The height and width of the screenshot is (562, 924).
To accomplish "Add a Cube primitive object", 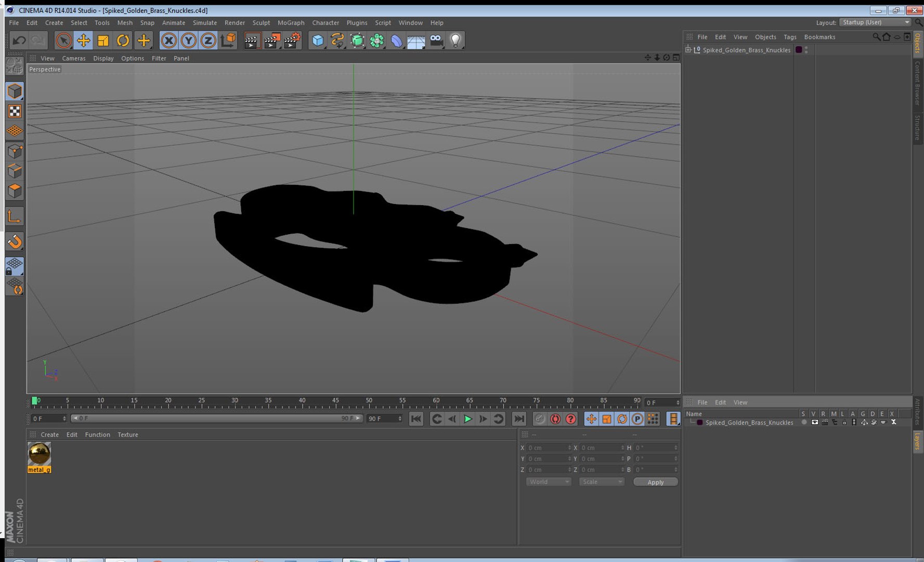I will [x=318, y=40].
